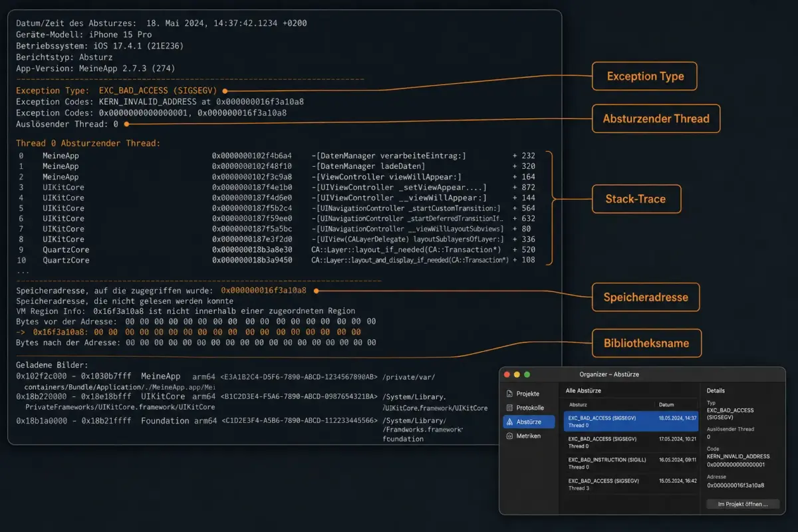Viewport: 798px width, 532px height.
Task: Sort by the Absturz column header
Action: [x=577, y=404]
